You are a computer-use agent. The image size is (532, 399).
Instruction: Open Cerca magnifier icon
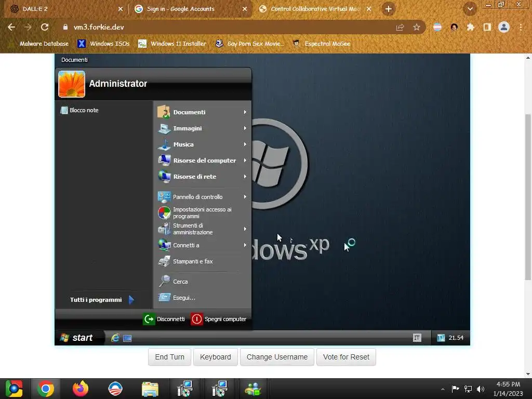tap(164, 281)
